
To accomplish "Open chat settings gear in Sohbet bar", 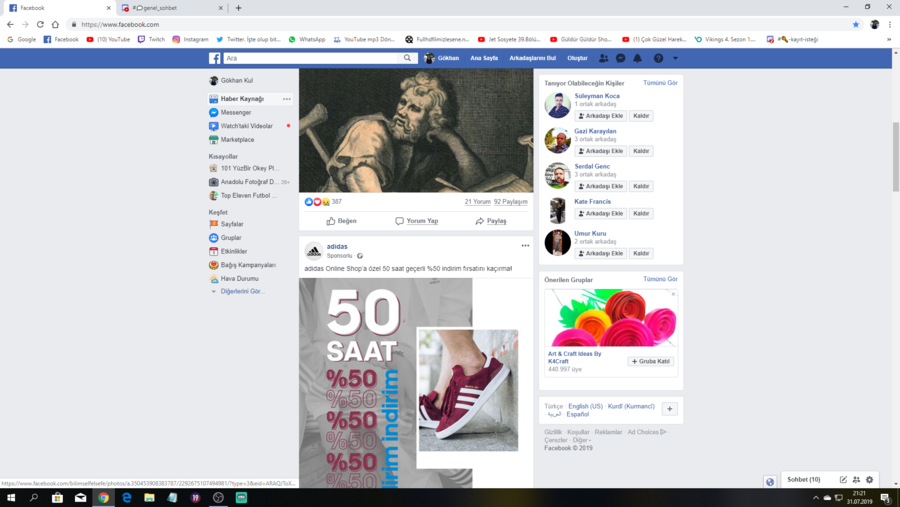I will point(870,480).
